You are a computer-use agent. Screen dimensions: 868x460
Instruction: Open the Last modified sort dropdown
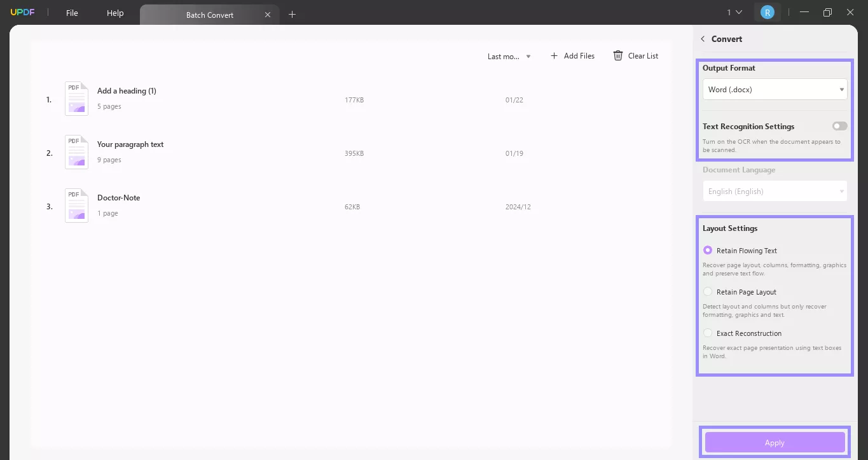coord(507,56)
